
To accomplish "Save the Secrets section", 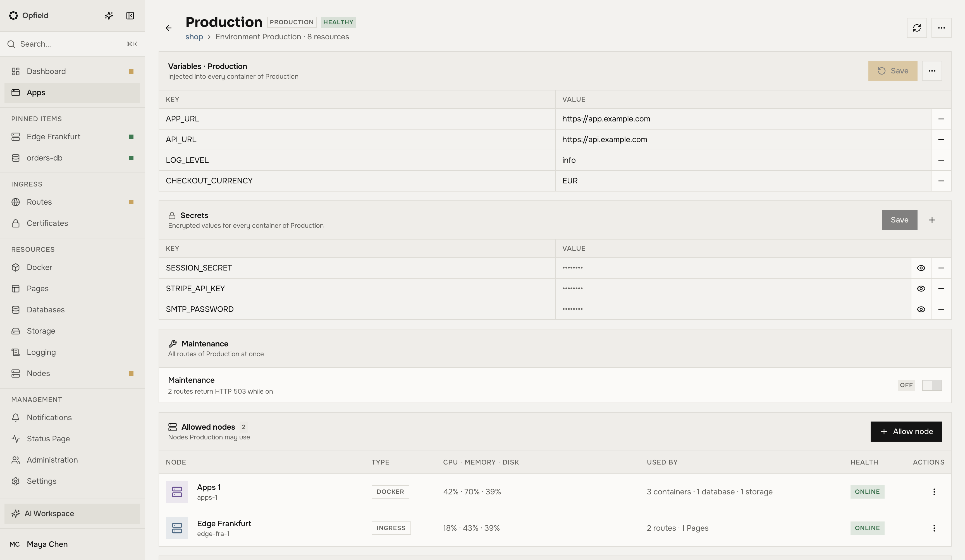I will click(x=899, y=220).
